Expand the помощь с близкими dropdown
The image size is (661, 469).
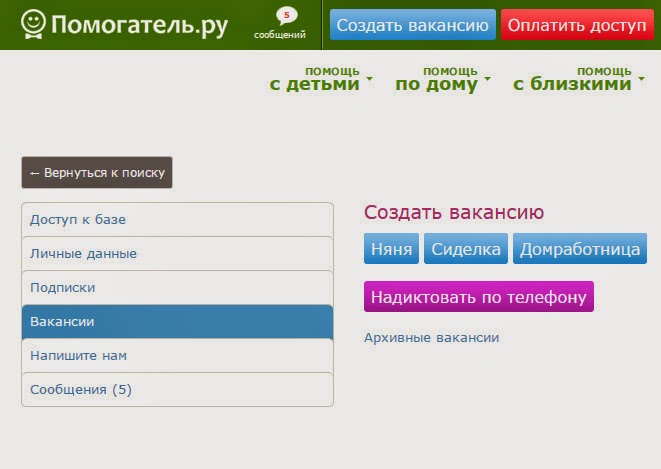click(x=578, y=79)
